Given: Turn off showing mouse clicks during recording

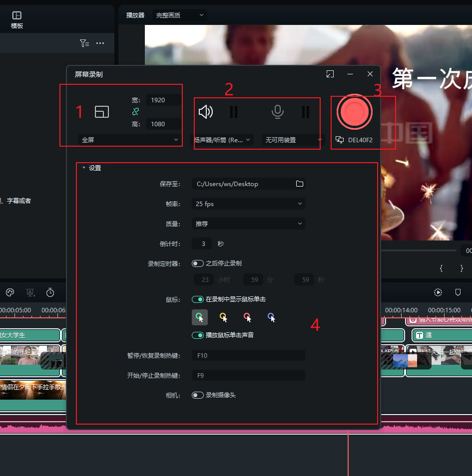Looking at the screenshot, I should click(x=198, y=300).
